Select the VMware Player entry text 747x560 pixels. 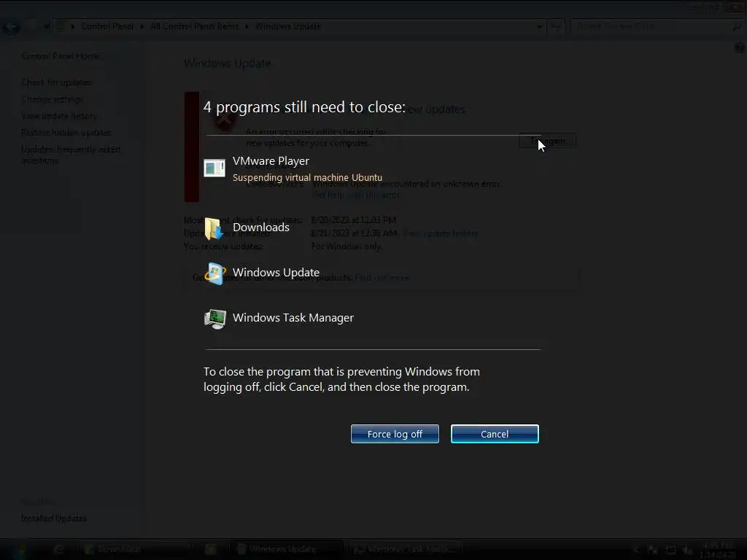(271, 161)
